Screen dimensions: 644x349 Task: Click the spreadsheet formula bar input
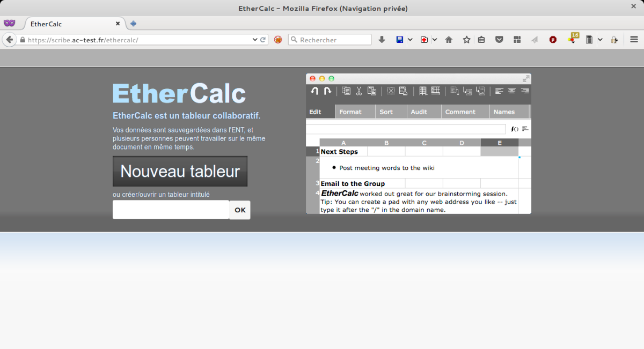406,129
